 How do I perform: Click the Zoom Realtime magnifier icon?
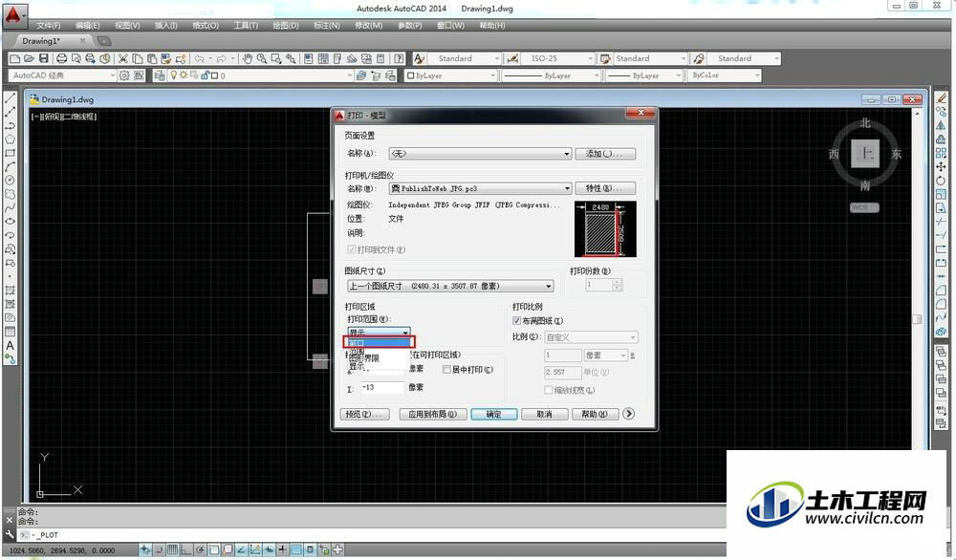point(262,58)
